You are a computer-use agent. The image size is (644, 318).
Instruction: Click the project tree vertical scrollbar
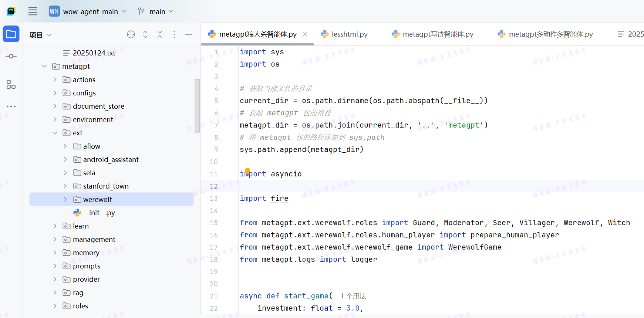point(197,105)
